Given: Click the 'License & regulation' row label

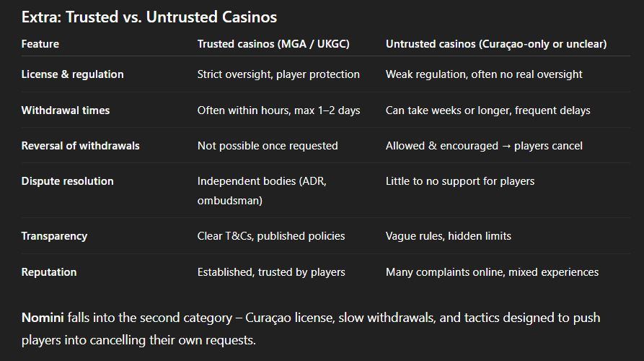Looking at the screenshot, I should pyautogui.click(x=72, y=74).
